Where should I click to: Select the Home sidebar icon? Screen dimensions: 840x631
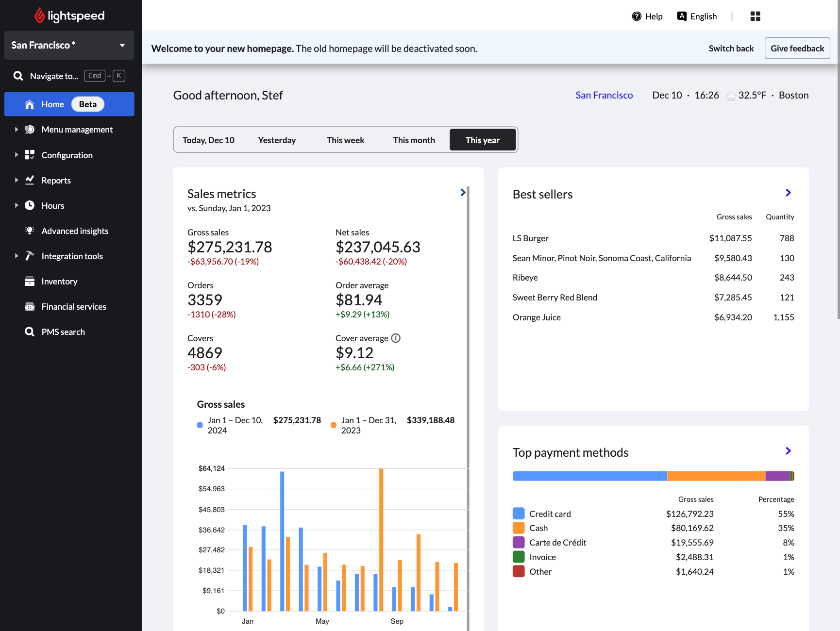pyautogui.click(x=29, y=104)
